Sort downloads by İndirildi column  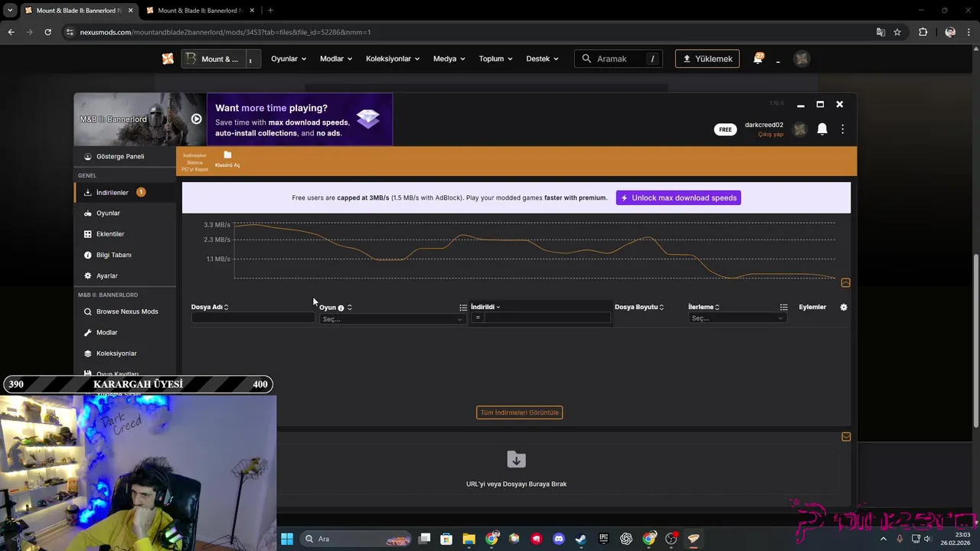[485, 307]
